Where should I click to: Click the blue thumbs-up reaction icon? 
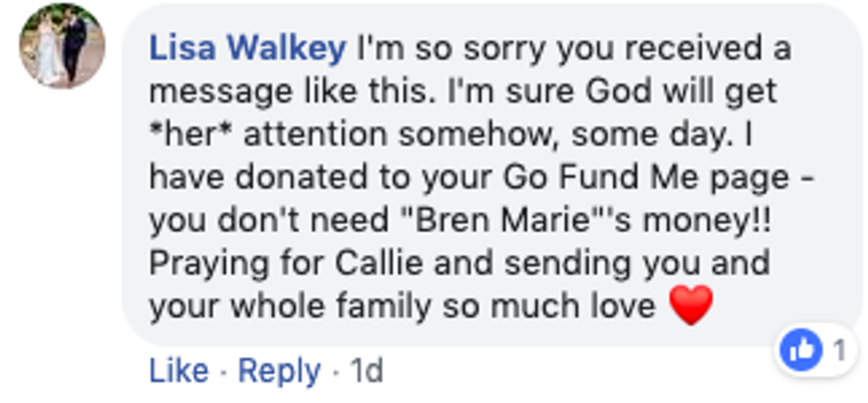(x=800, y=352)
